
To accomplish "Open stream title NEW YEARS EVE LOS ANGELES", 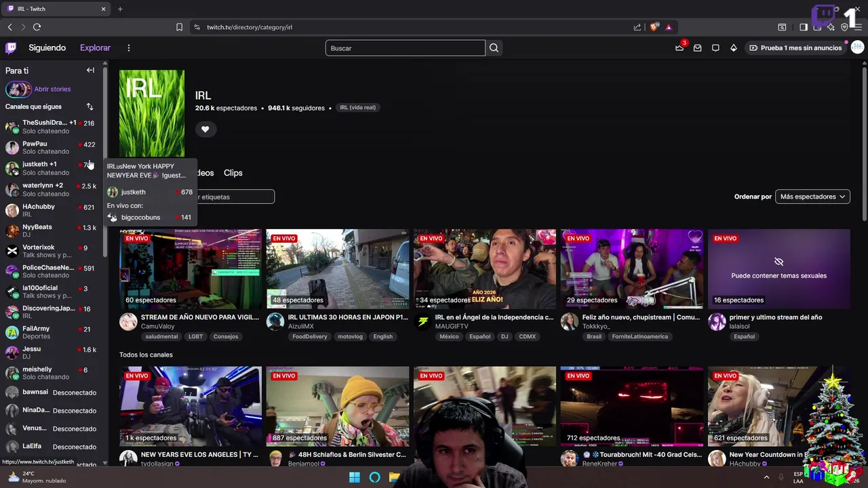I will point(199,455).
